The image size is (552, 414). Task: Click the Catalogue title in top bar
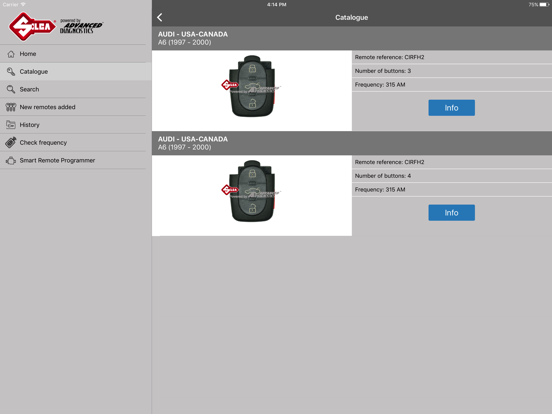(351, 17)
